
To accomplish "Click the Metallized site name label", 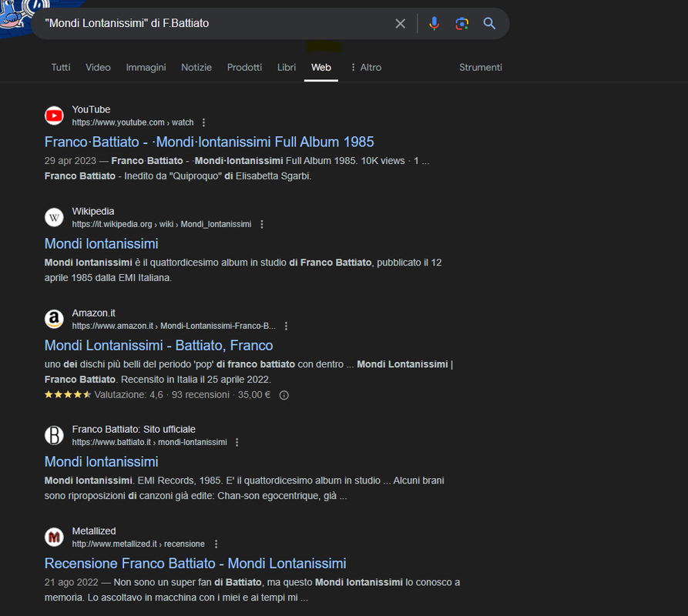I will [x=94, y=531].
